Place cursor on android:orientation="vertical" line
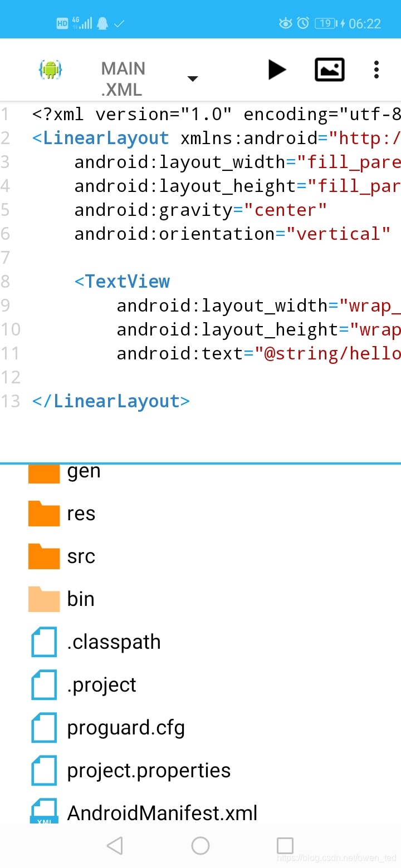The height and width of the screenshot is (868, 401). tap(232, 234)
